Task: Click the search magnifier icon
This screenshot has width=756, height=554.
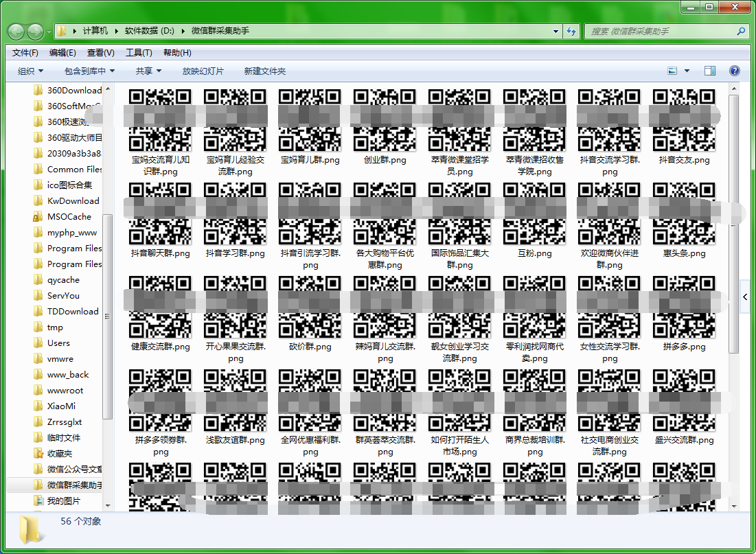Action: (741, 32)
